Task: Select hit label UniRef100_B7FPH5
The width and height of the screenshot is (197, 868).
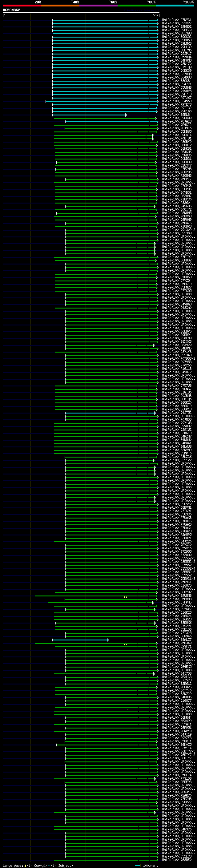Action: pyautogui.click(x=176, y=603)
